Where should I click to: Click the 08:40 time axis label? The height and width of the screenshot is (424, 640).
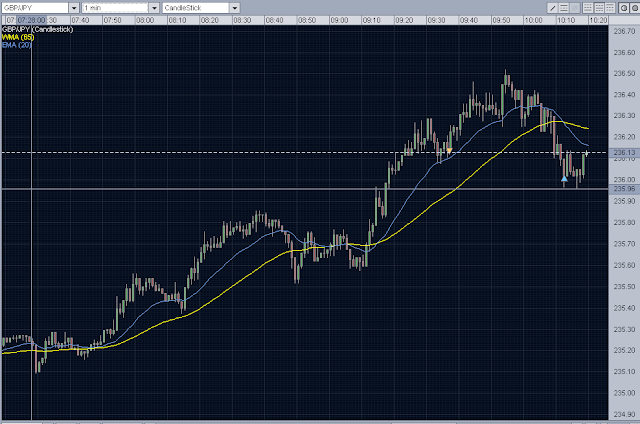(x=274, y=20)
